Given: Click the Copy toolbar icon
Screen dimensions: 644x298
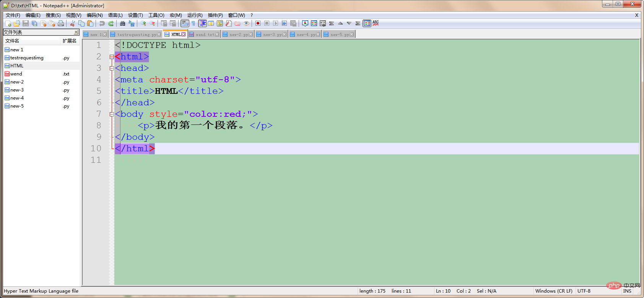Looking at the screenshot, I should pyautogui.click(x=81, y=23).
